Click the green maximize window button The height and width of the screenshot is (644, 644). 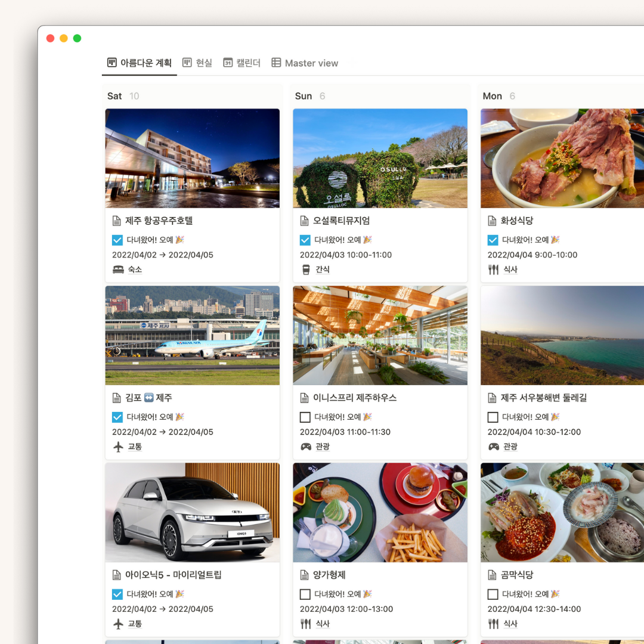(77, 38)
